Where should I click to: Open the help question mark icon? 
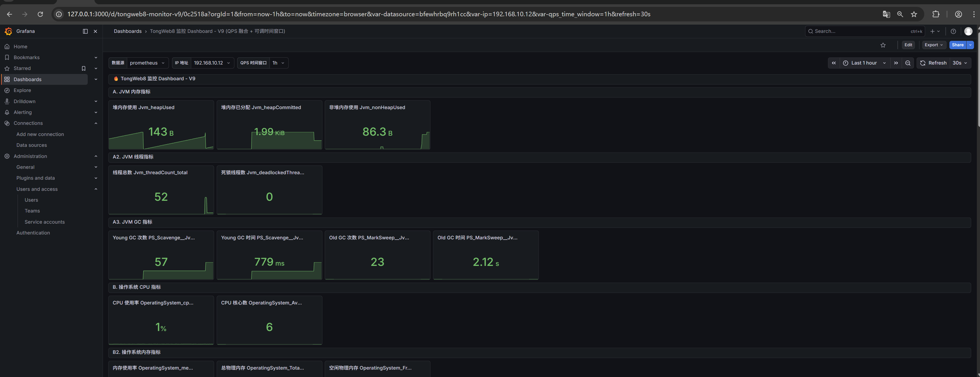(x=953, y=31)
